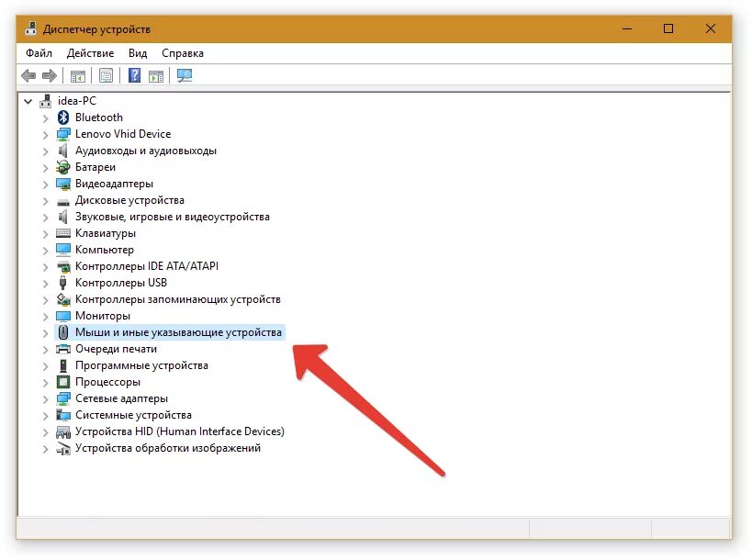Click the idea-PC computer root icon
The height and width of the screenshot is (560, 752).
(x=46, y=101)
